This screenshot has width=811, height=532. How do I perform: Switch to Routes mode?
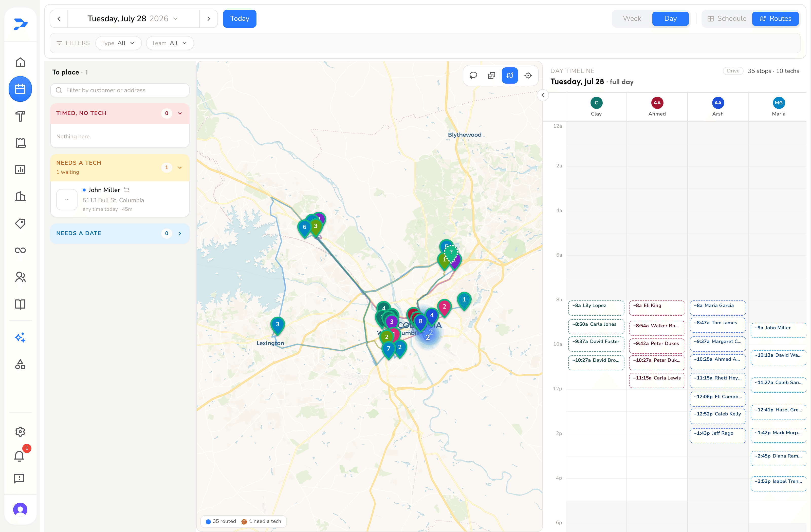[775, 19]
